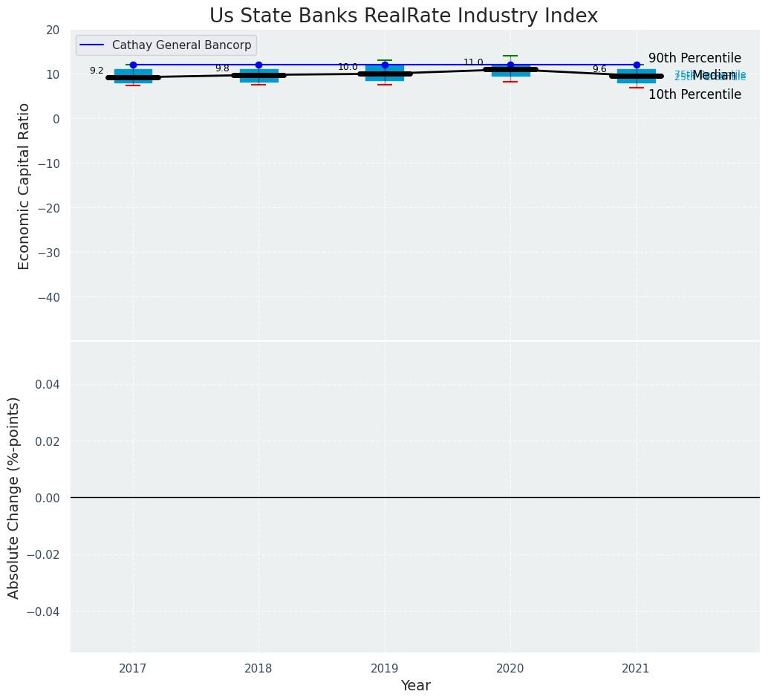The image size is (768, 700).
Task: Click the Economic Capital Ratio axis title
Action: (25, 186)
